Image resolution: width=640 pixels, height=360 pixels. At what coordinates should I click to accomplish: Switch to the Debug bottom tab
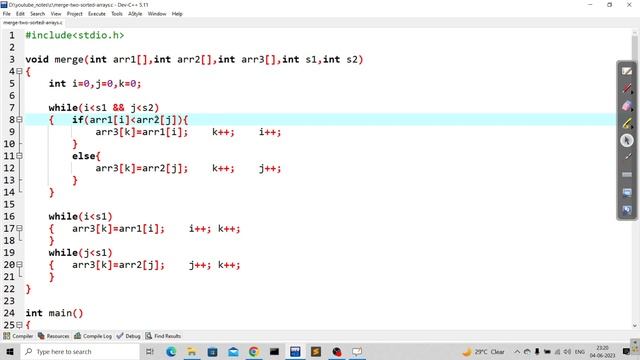pyautogui.click(x=128, y=336)
